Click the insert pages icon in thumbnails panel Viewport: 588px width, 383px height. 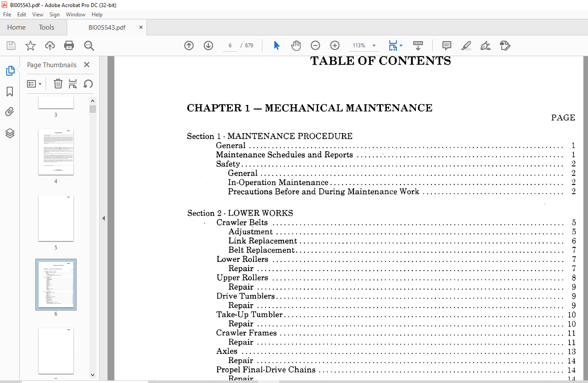tap(73, 84)
